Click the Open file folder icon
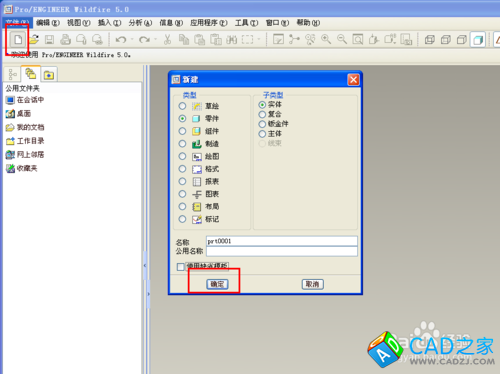Image resolution: width=500 pixels, height=374 pixels. coord(34,40)
